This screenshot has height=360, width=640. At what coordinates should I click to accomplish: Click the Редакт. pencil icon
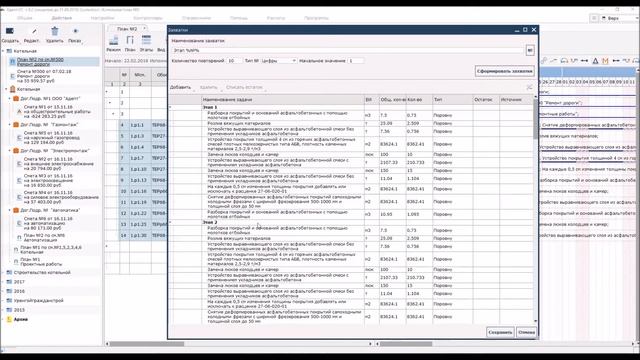click(34, 31)
